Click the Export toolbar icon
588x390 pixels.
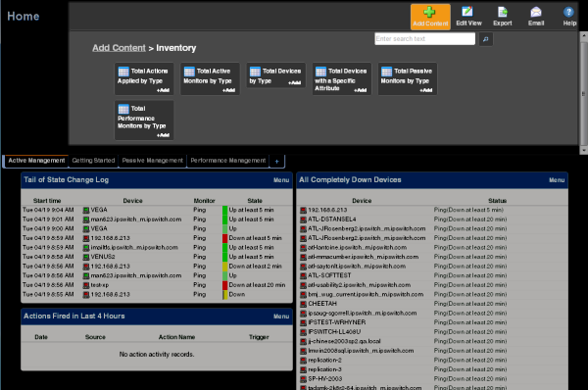tap(503, 17)
